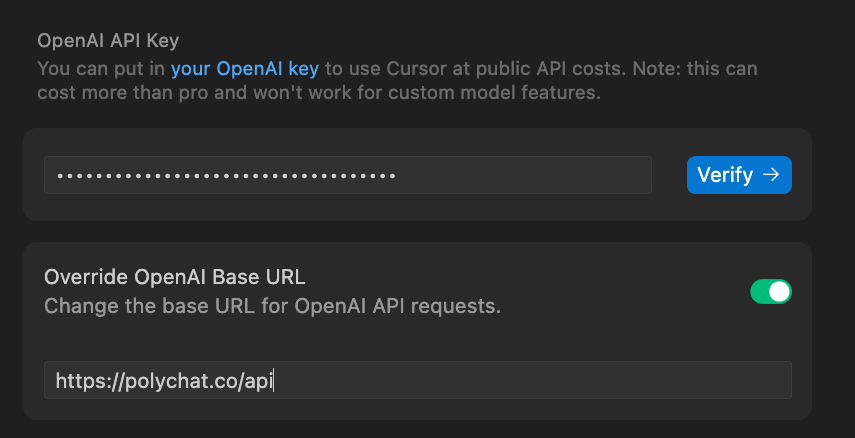
Task: Click the Verify button
Action: coord(739,174)
